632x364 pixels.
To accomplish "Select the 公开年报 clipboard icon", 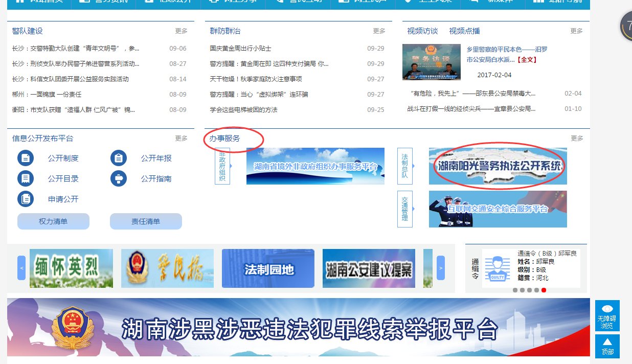I will (118, 157).
